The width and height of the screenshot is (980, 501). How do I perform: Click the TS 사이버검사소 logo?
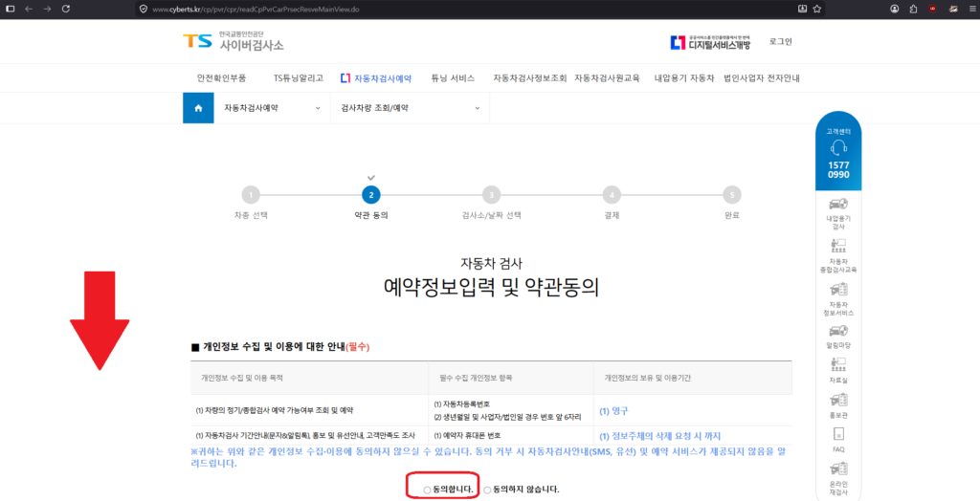234,41
